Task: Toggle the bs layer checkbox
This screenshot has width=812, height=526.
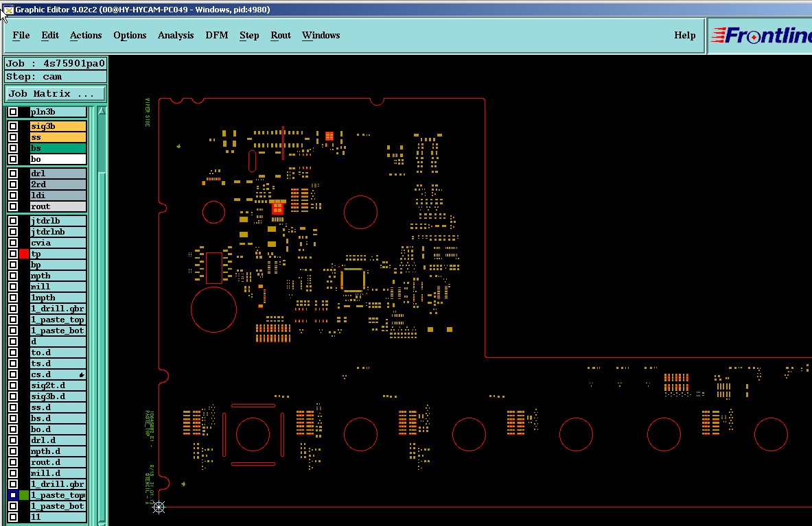Action: click(x=14, y=148)
